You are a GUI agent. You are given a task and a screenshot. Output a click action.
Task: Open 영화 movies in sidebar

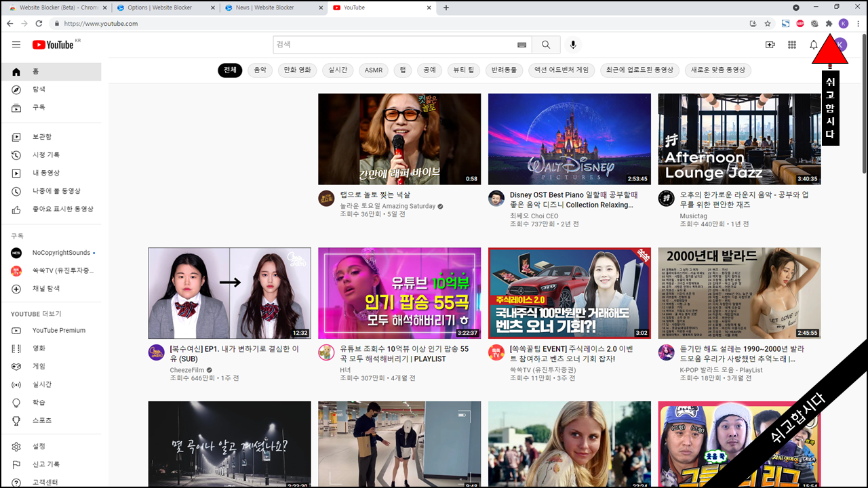(x=51, y=348)
